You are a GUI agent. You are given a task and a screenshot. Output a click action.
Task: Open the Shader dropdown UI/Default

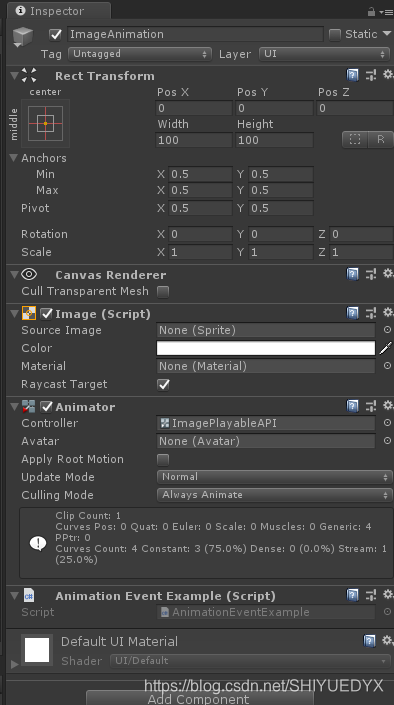(x=250, y=660)
